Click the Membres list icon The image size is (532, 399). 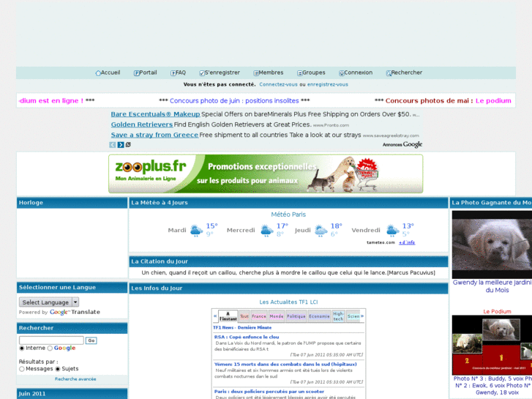(256, 73)
